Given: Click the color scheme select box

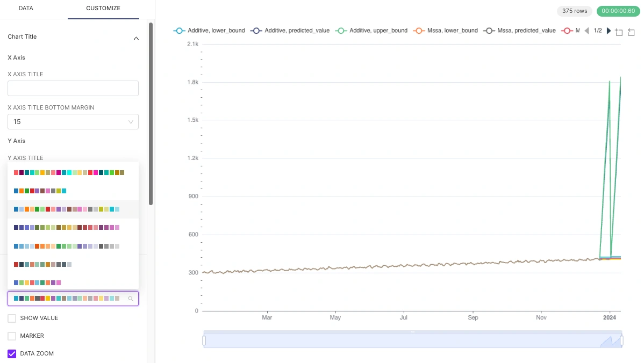Looking at the screenshot, I should click(73, 299).
